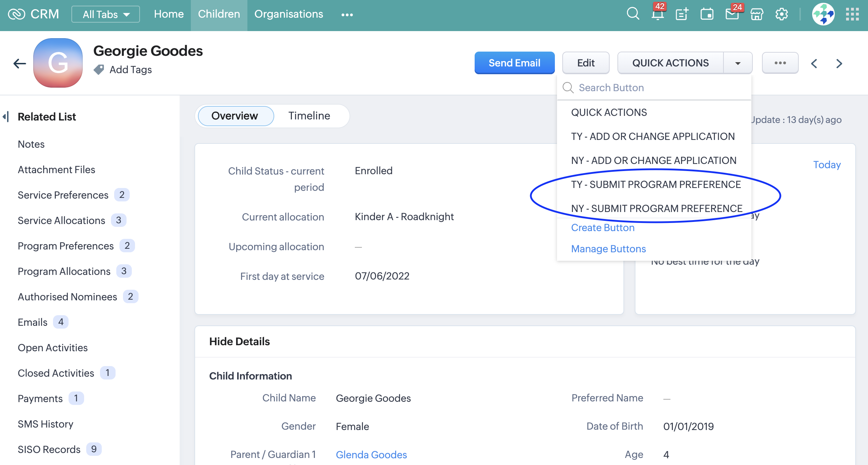Screen dimensions: 868x465
Task: Expand the All Tabs dropdown
Action: (106, 14)
